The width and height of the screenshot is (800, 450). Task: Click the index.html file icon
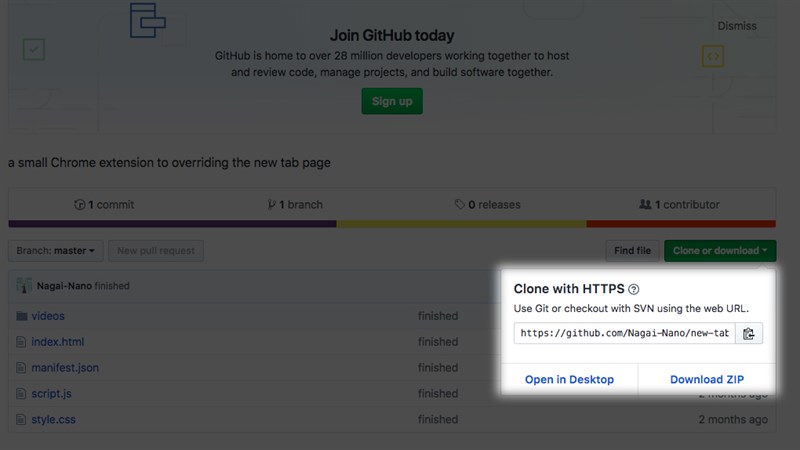point(22,342)
